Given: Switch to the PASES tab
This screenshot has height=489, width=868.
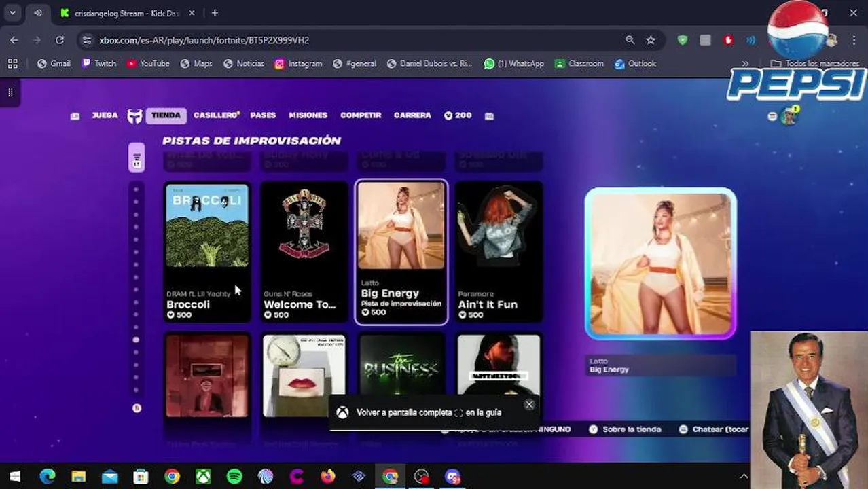Looking at the screenshot, I should coord(263,115).
